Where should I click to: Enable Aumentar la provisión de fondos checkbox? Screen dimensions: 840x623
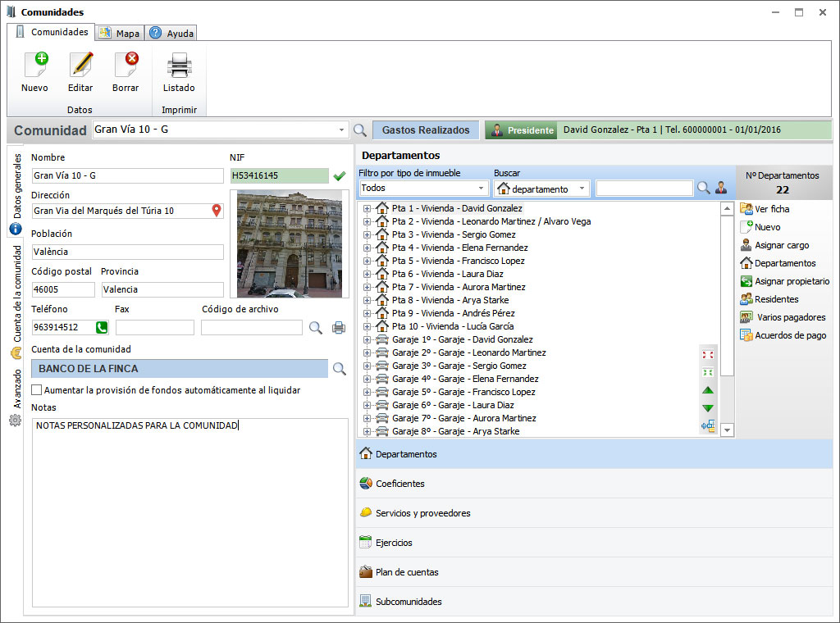click(36, 390)
